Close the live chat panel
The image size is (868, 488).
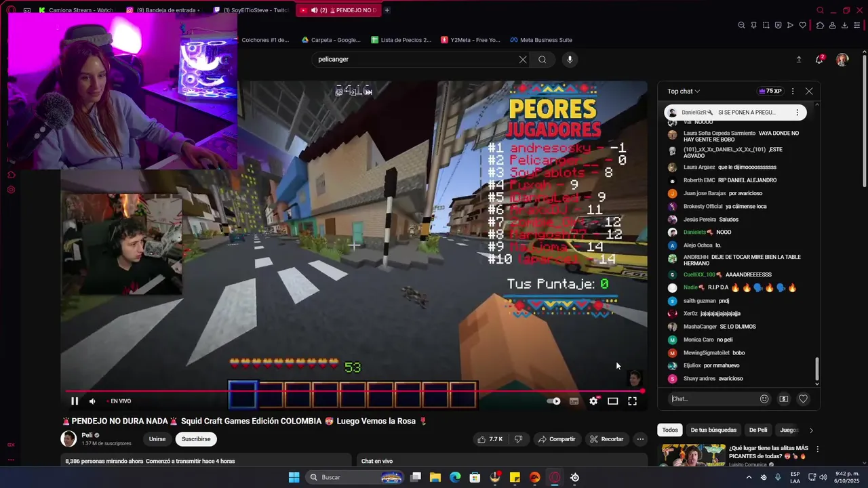(809, 91)
